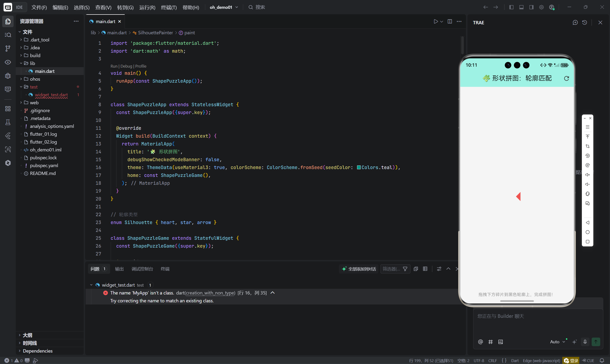Click the filter funnel icon in problems panel

click(x=405, y=269)
